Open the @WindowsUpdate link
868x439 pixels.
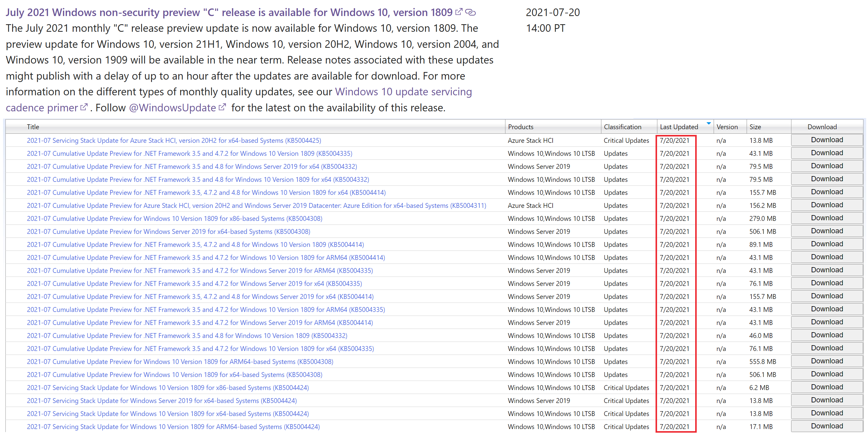[172, 108]
